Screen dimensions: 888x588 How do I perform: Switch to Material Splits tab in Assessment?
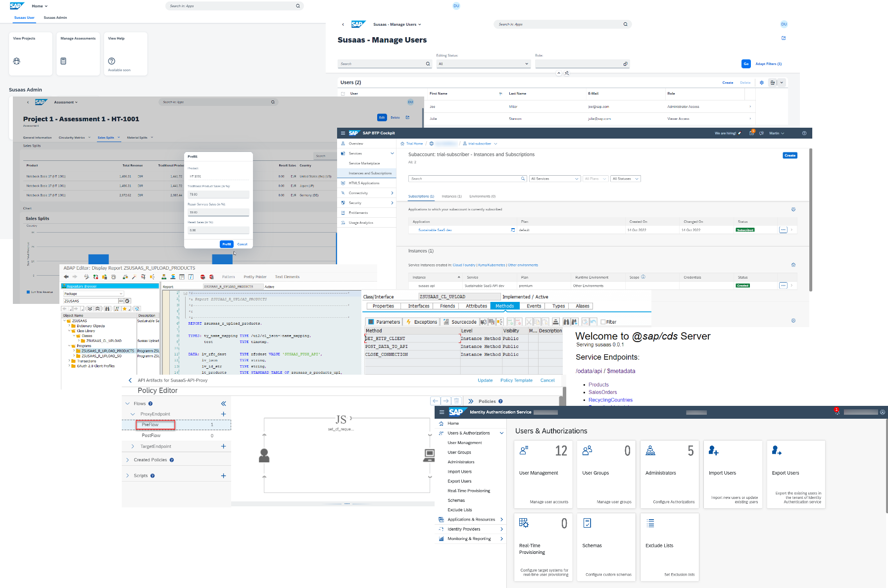pos(137,138)
